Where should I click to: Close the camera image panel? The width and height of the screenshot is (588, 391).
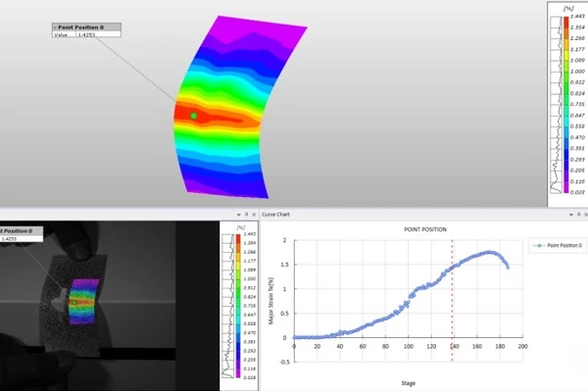(254, 215)
